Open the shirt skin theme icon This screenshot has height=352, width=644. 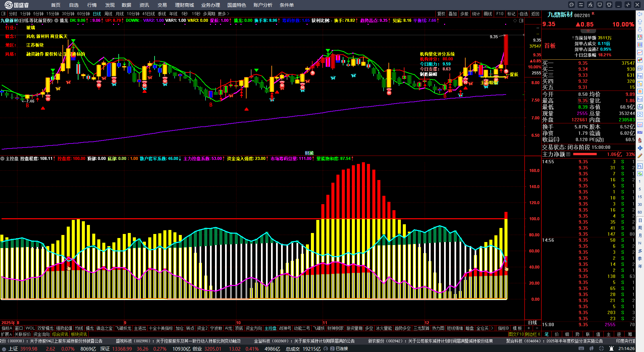tap(609, 5)
